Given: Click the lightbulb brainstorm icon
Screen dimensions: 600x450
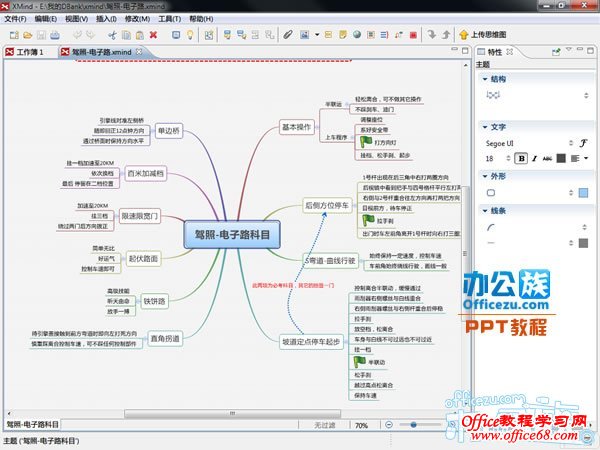Looking at the screenshot, I should (x=190, y=35).
